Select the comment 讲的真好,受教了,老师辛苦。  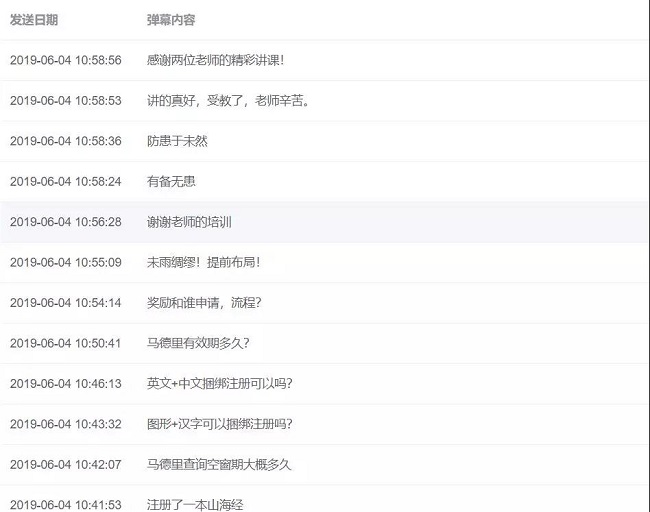pyautogui.click(x=228, y=100)
